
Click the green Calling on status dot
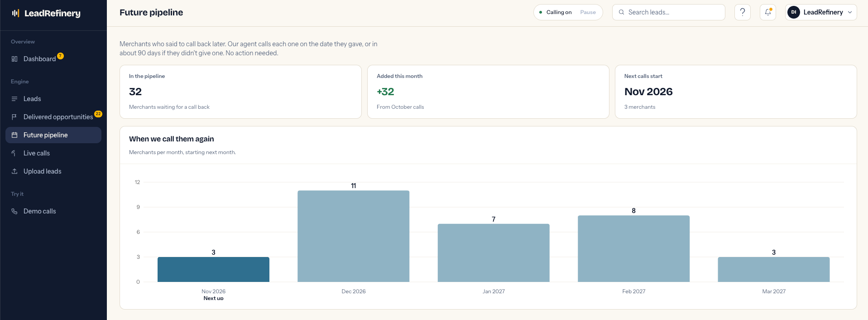541,12
